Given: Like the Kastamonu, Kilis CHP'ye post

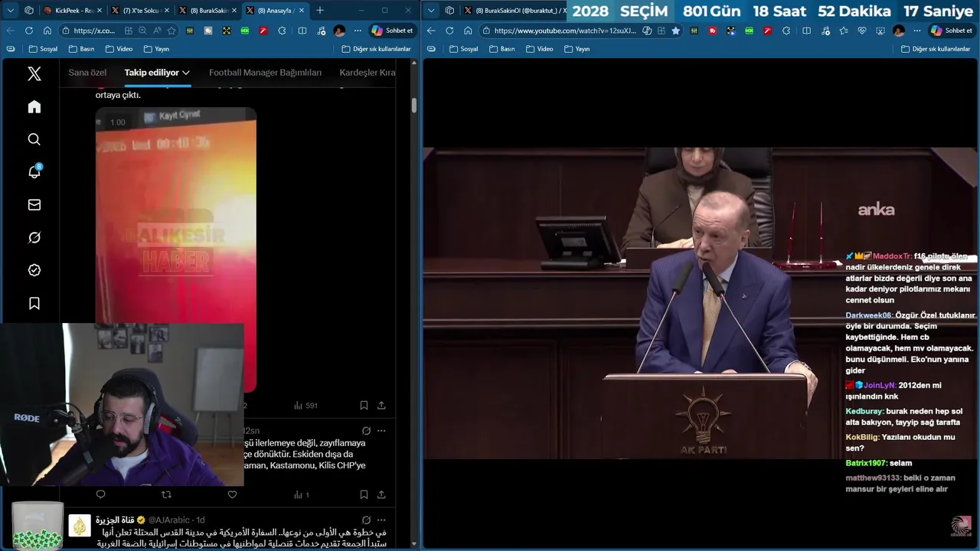Looking at the screenshot, I should 233,495.
